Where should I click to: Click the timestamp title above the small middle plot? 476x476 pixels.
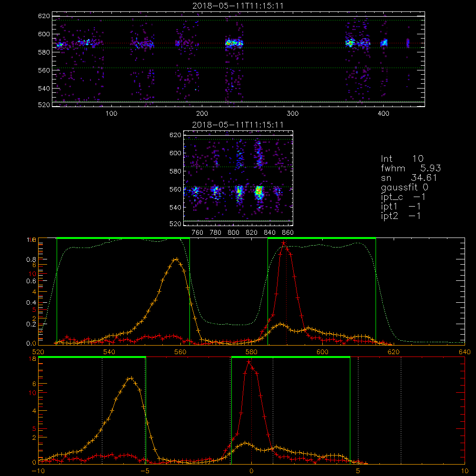pyautogui.click(x=238, y=125)
